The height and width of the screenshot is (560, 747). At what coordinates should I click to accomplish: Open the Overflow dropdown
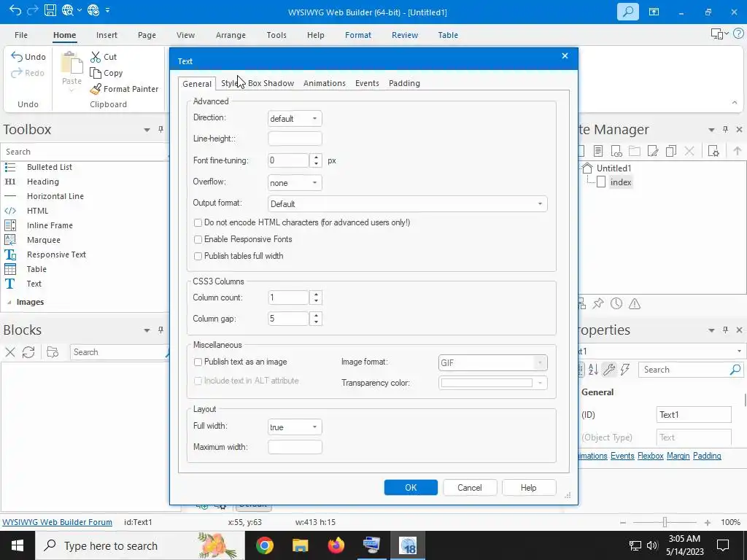pyautogui.click(x=295, y=183)
